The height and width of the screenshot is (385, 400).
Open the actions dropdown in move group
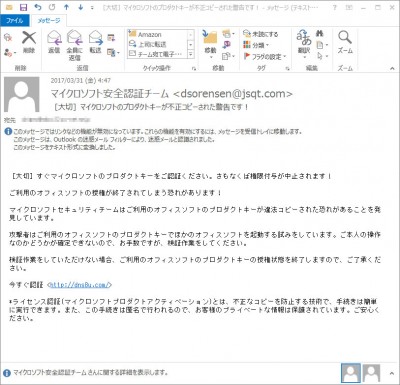(228, 56)
